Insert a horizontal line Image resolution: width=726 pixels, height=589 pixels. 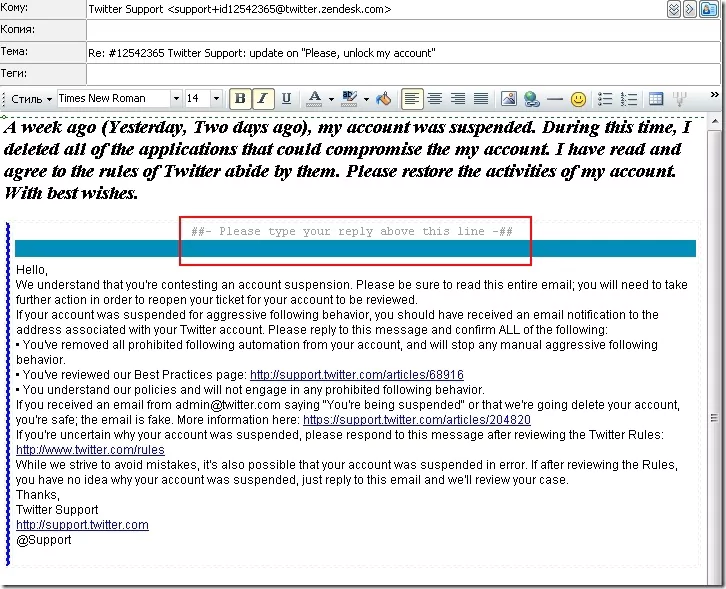(555, 99)
